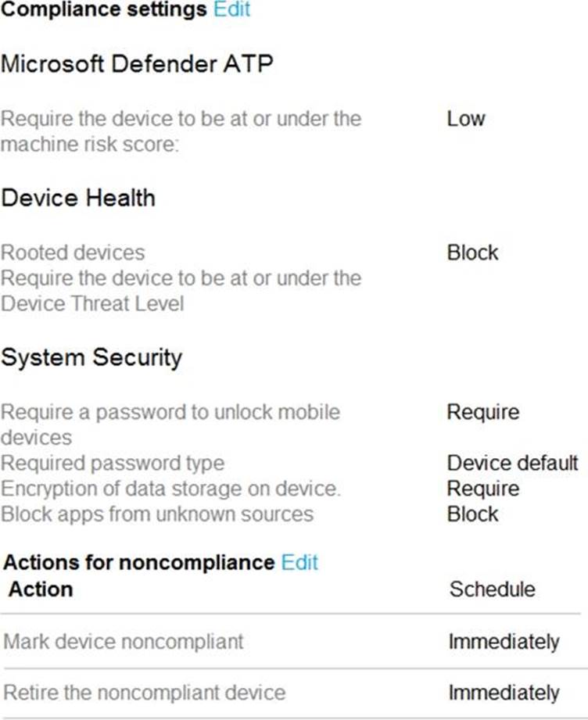Viewport: 588px width, 720px height.
Task: Click Require value for storage encryption
Action: [x=482, y=489]
